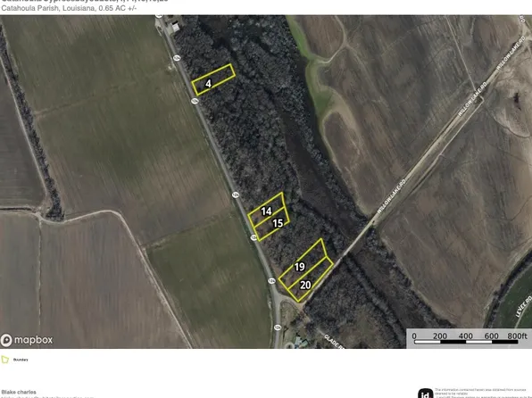Click the '800ft' value on the scale
Image resolution: width=532 pixels, height=398 pixels.
tap(518, 336)
